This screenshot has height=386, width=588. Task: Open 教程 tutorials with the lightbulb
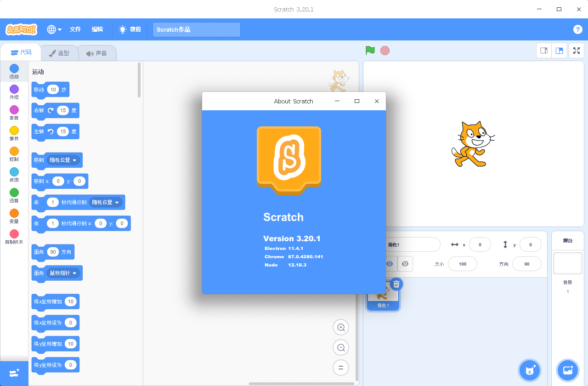point(130,29)
